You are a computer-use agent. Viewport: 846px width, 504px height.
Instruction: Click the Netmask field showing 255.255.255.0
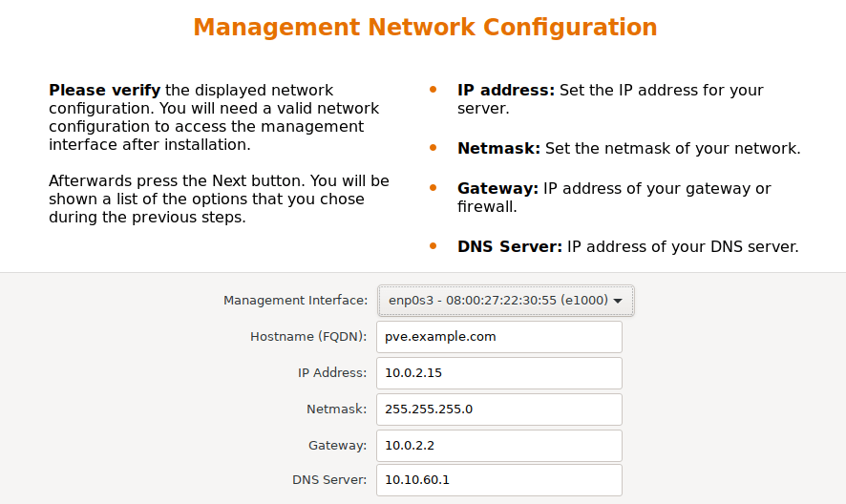pos(500,409)
